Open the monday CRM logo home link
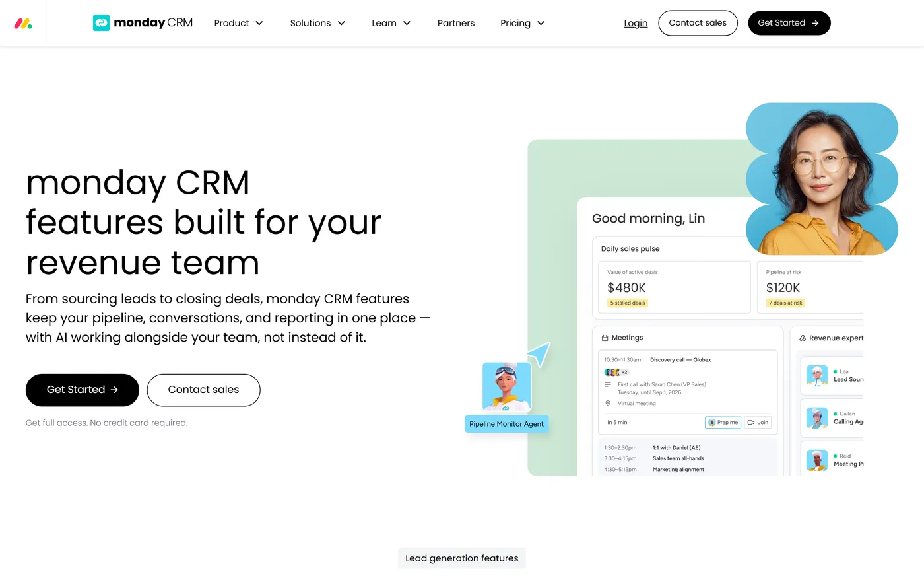 pyautogui.click(x=143, y=23)
